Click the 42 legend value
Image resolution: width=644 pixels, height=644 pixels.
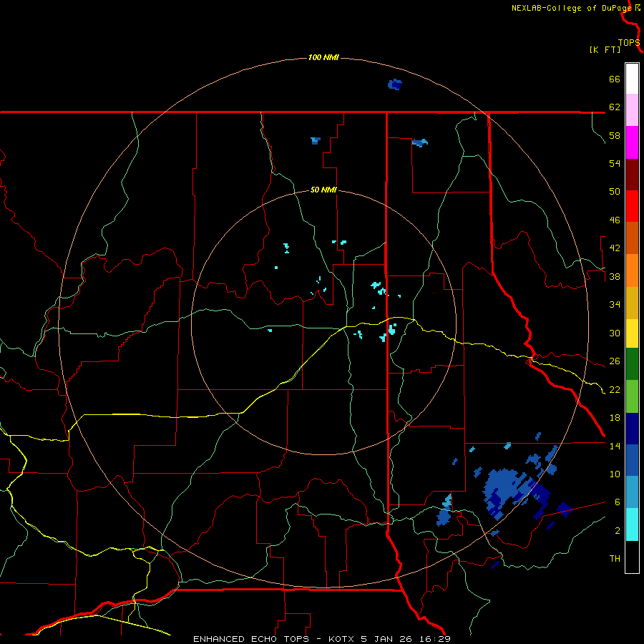(615, 248)
